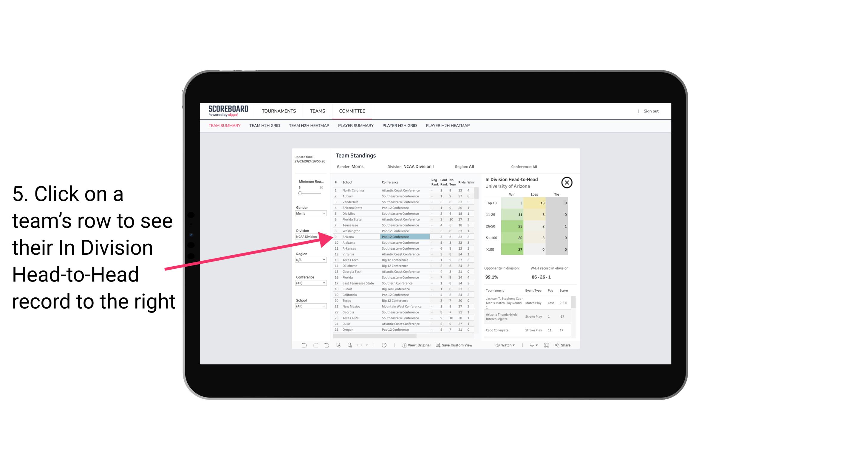Open the TOURNAMENTS menu item
Image resolution: width=868 pixels, height=467 pixels.
coord(278,110)
